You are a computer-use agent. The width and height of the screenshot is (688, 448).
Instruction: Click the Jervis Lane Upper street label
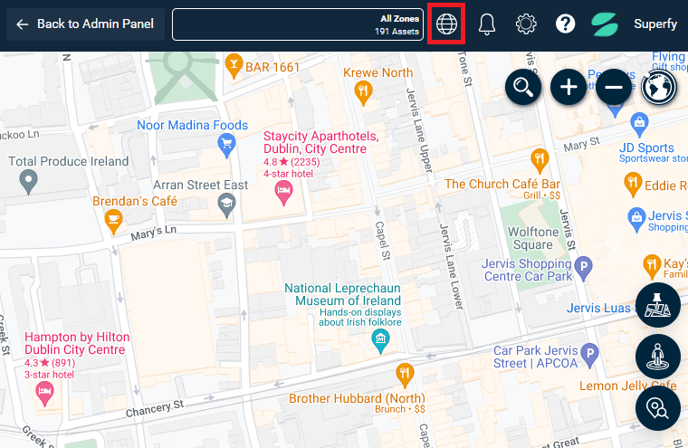click(419, 130)
